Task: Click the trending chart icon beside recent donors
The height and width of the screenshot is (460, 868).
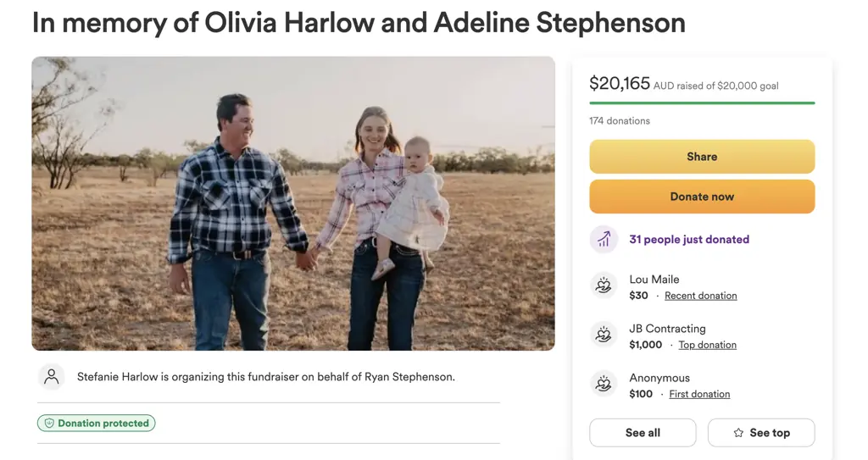Action: tap(604, 240)
